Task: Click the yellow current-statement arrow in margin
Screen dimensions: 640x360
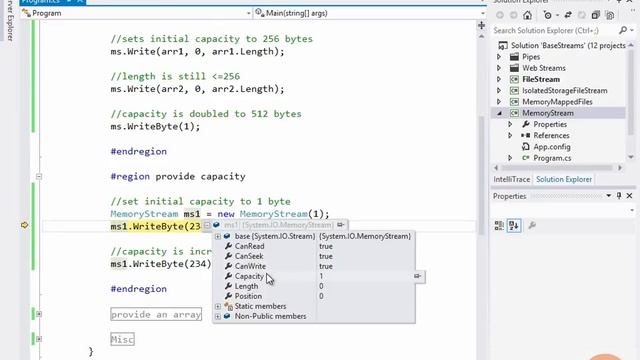Action: tap(24, 225)
